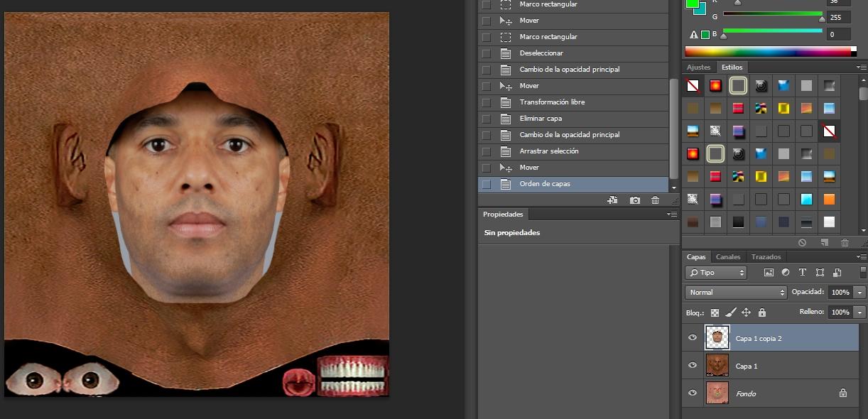Filter layers by adjustment layer icon
The height and width of the screenshot is (419, 868).
click(x=786, y=273)
